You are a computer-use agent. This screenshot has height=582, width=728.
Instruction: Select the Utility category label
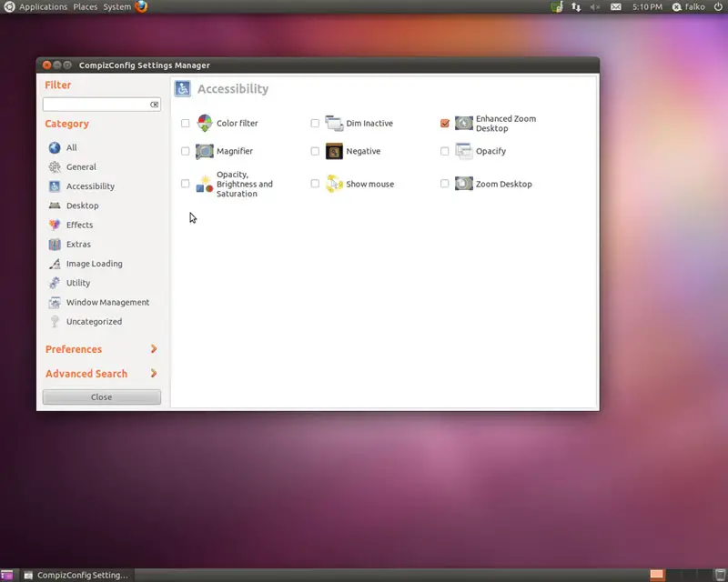[78, 283]
